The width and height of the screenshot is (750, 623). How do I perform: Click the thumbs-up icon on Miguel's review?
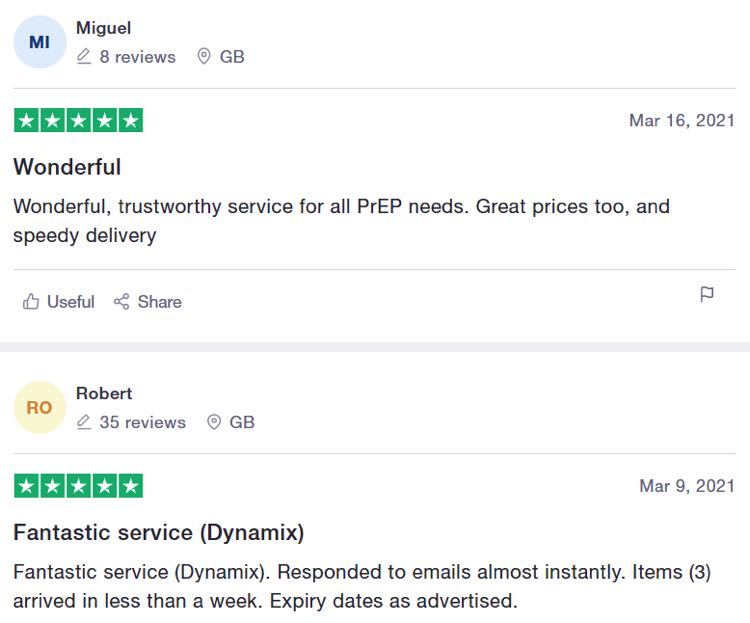[31, 301]
